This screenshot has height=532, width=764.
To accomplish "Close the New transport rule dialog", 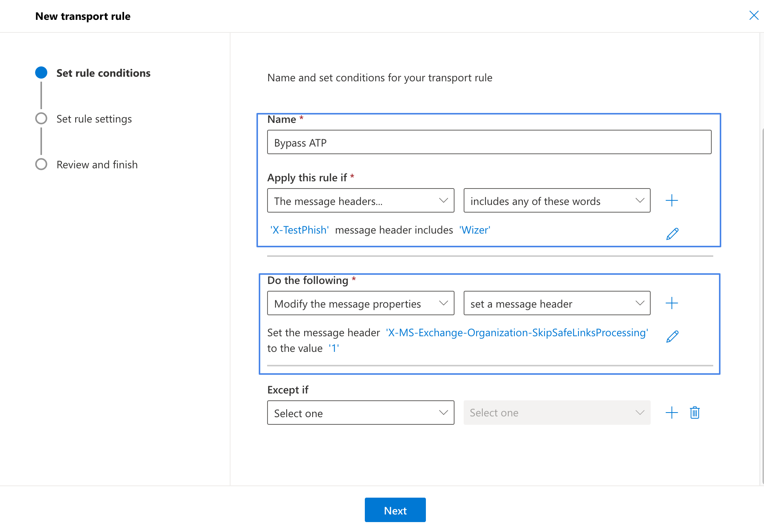I will (x=754, y=15).
